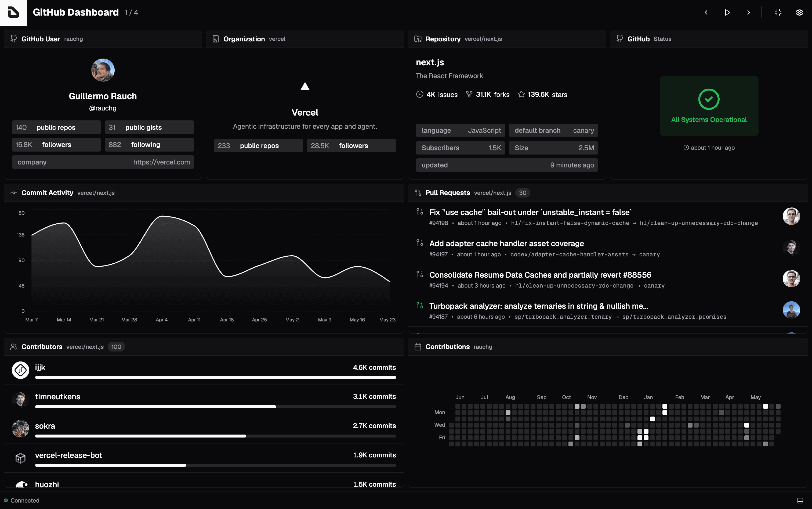
Task: Click PR icon for Add adapter cache handler
Action: (419, 243)
